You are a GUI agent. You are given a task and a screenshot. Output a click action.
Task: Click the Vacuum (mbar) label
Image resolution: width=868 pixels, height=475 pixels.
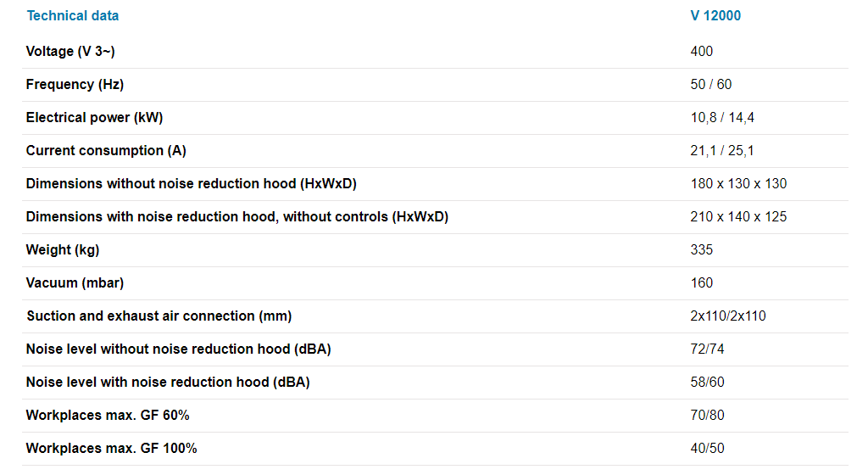pos(75,282)
